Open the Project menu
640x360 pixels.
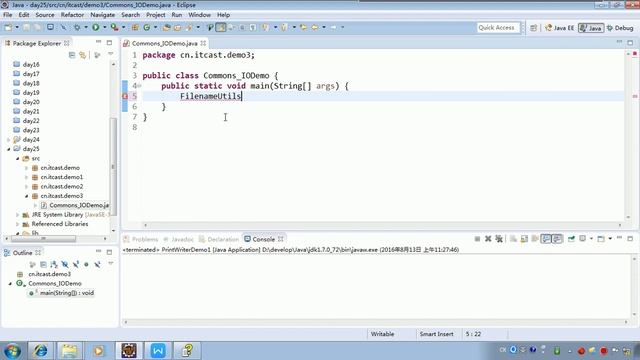coord(156,15)
